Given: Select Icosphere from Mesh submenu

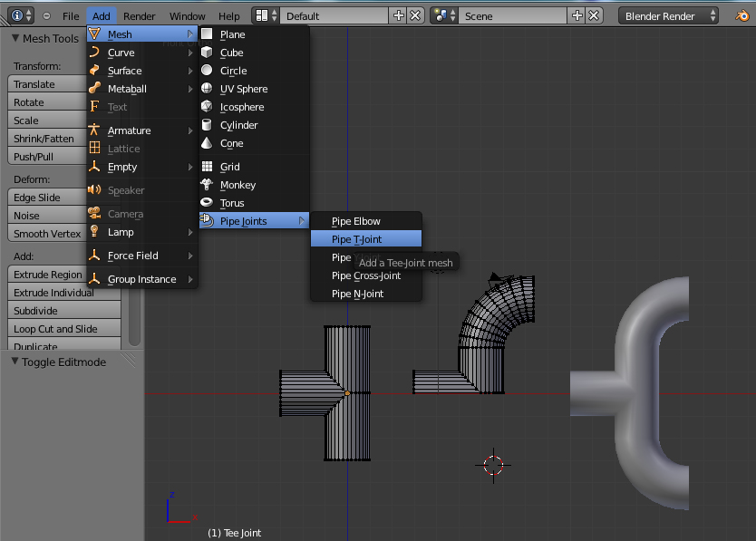Looking at the screenshot, I should (254, 107).
